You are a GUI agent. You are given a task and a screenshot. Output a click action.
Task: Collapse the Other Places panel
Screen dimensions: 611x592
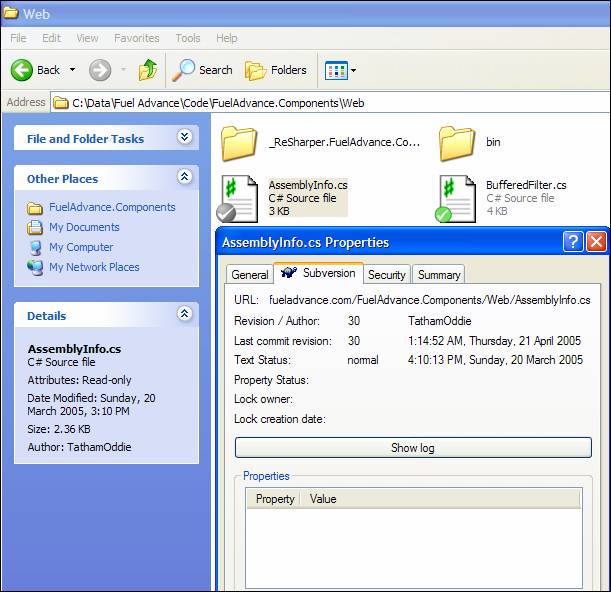pos(184,177)
